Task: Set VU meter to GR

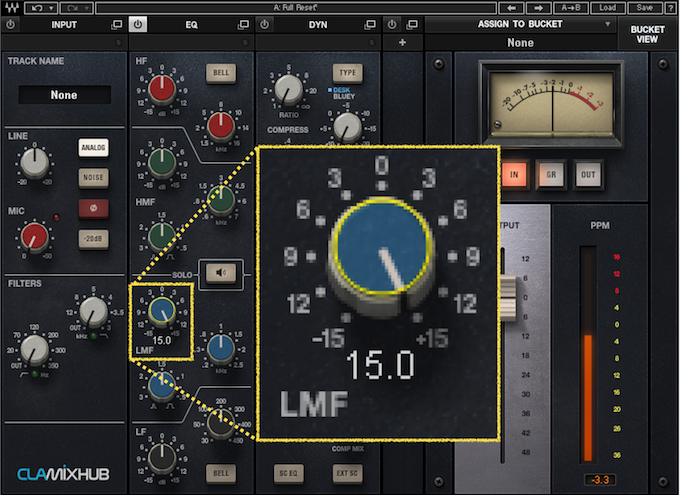Action: click(x=551, y=175)
